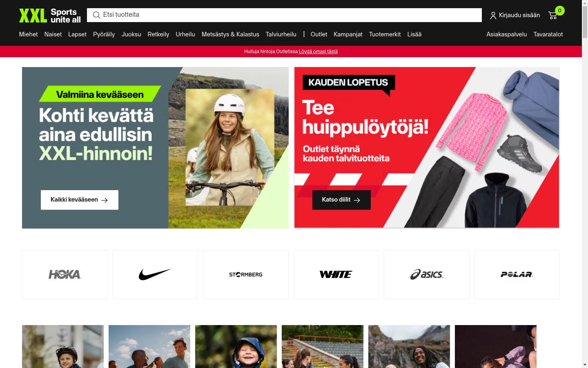Open the POLAR brand logo tile

click(517, 274)
